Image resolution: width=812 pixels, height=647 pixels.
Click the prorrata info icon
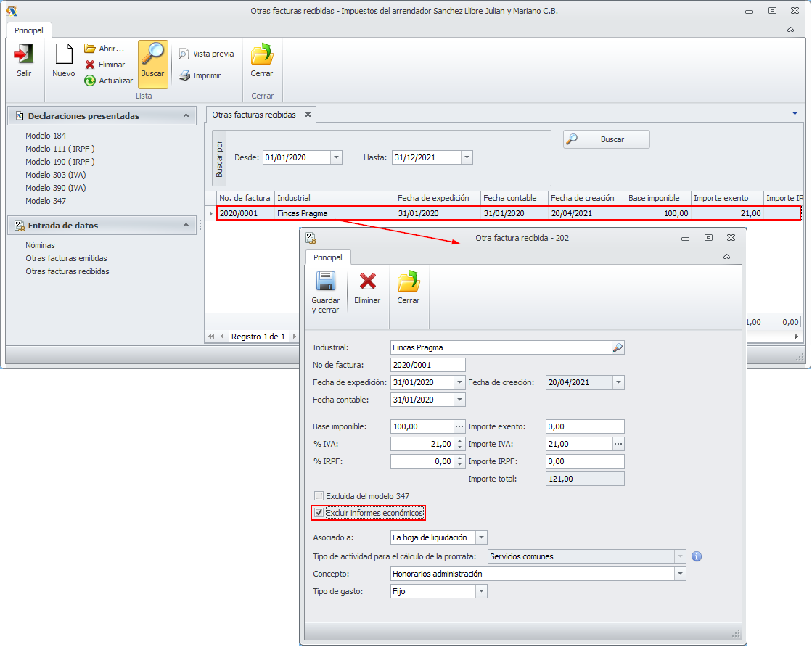pos(696,556)
